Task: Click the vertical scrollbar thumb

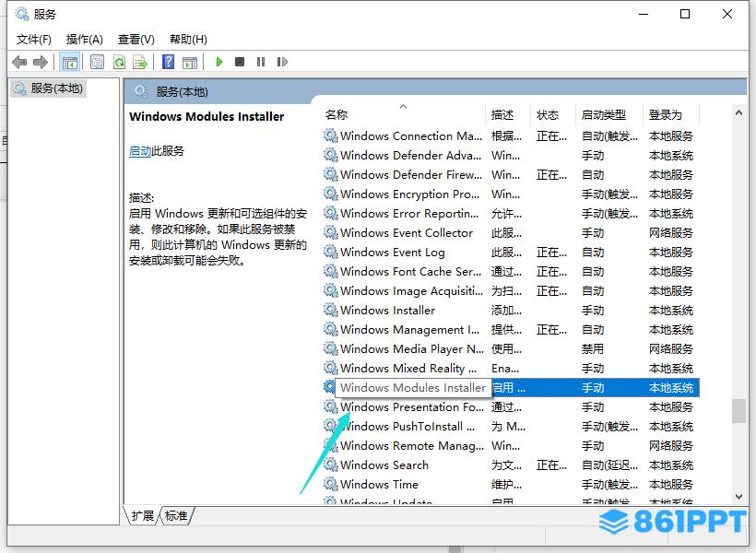Action: pos(738,411)
